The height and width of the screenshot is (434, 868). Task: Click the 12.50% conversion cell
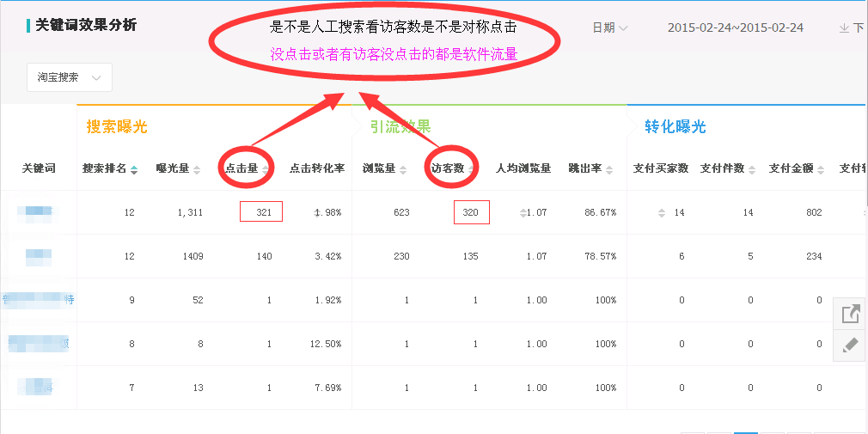326,344
